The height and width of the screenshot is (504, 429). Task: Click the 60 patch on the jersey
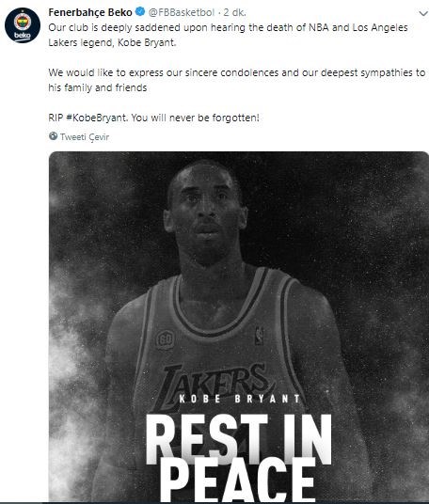166,340
